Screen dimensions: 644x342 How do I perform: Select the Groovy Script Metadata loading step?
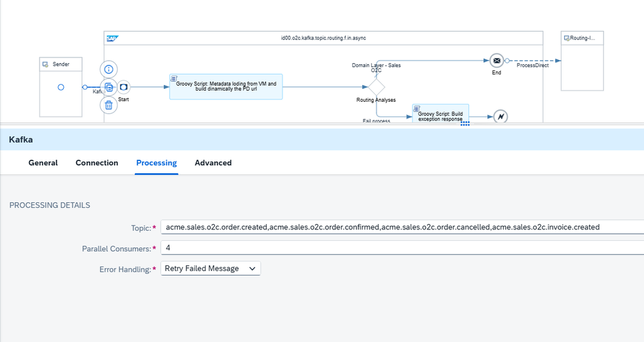point(226,87)
